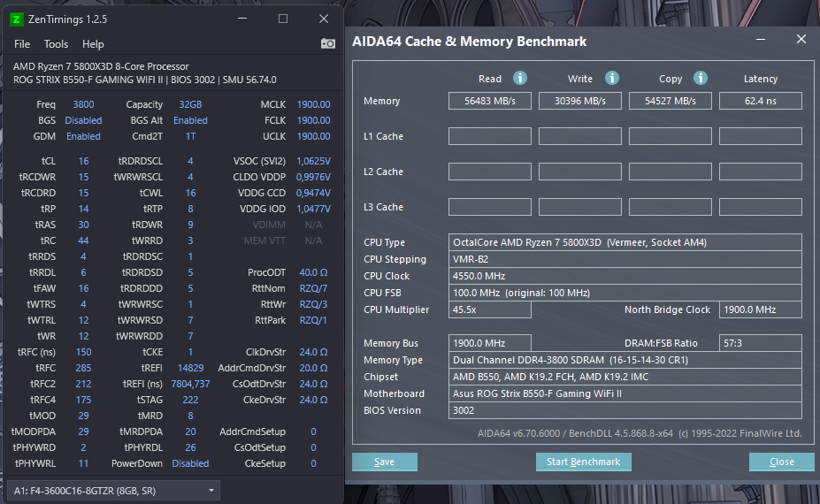Click the ZenTimings green Z app icon
Image resolution: width=820 pixels, height=504 pixels.
click(17, 19)
